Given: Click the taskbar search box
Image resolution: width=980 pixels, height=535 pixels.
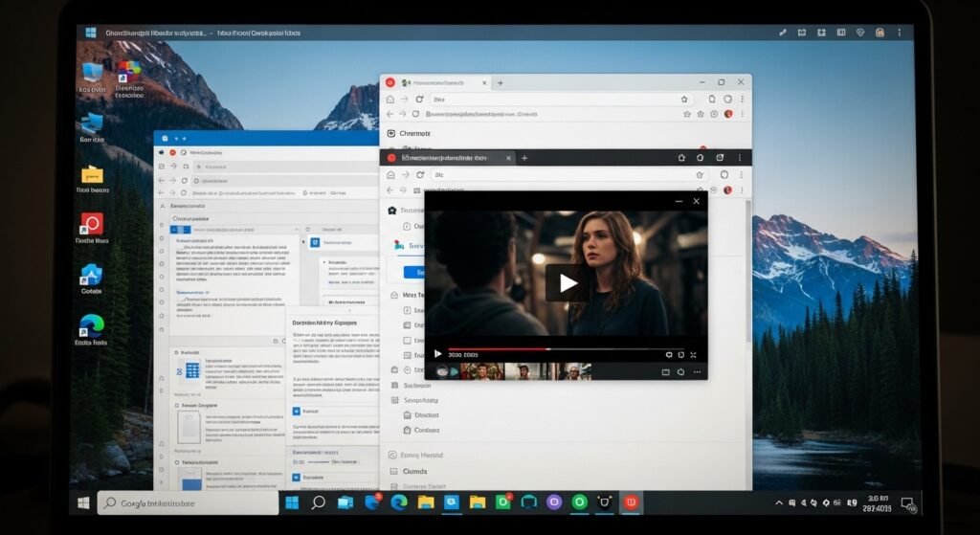Looking at the screenshot, I should [x=184, y=502].
